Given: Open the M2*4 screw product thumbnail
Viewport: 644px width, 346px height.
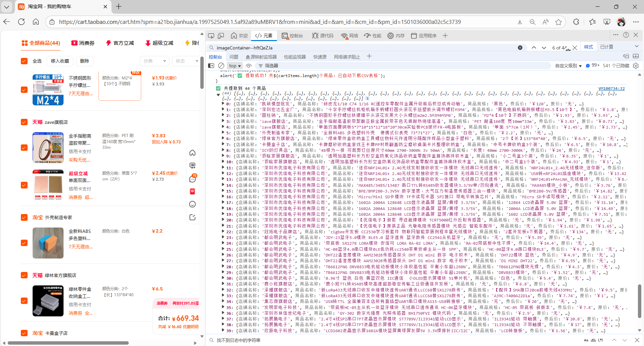Looking at the screenshot, I should point(48,90).
